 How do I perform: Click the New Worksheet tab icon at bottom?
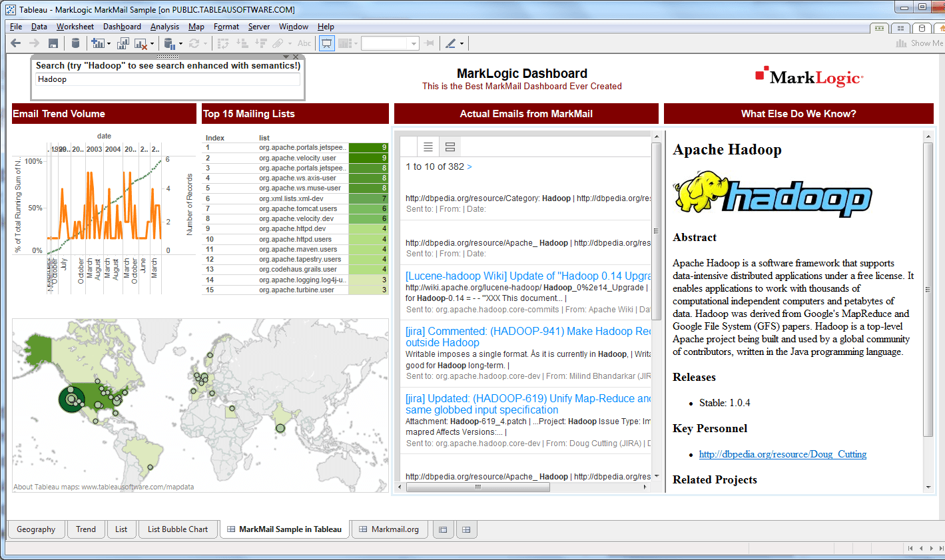pyautogui.click(x=443, y=529)
